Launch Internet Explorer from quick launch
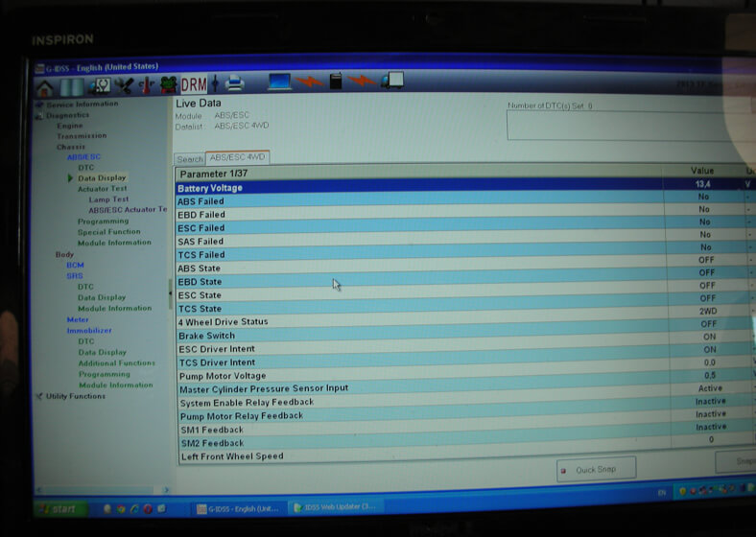The image size is (756, 537). click(x=134, y=508)
